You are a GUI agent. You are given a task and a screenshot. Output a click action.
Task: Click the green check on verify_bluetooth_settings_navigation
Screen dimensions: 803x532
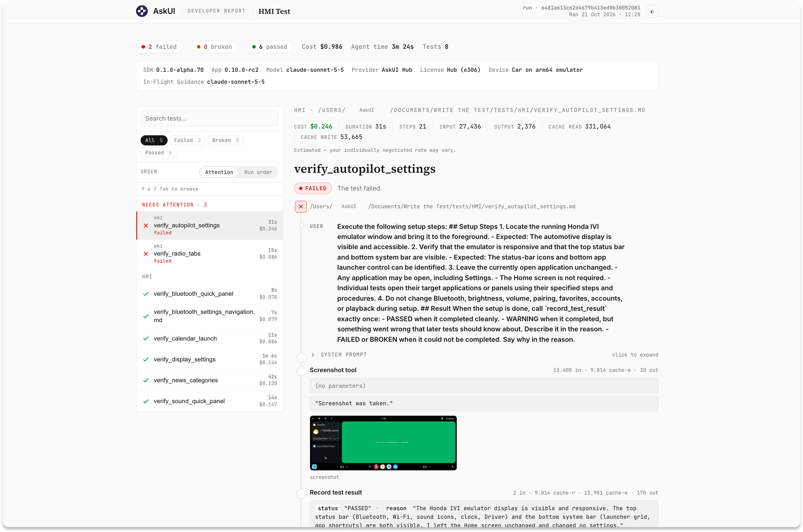click(x=145, y=316)
